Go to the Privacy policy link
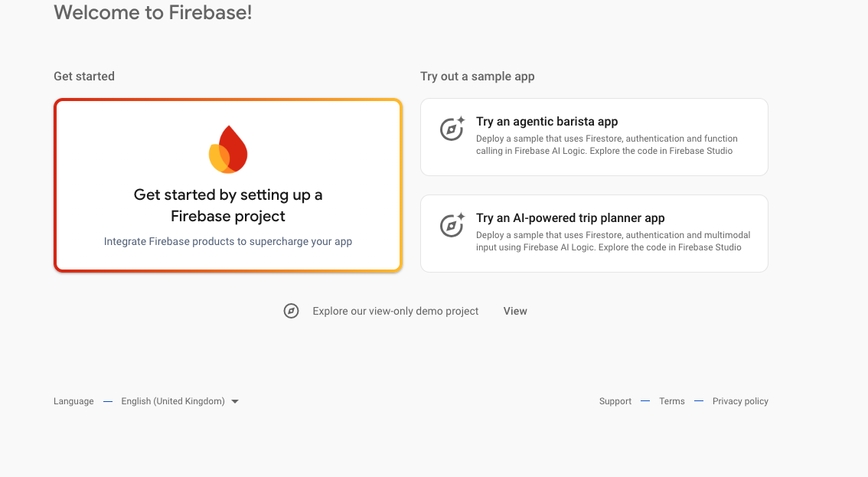Image resolution: width=868 pixels, height=477 pixels. point(740,401)
